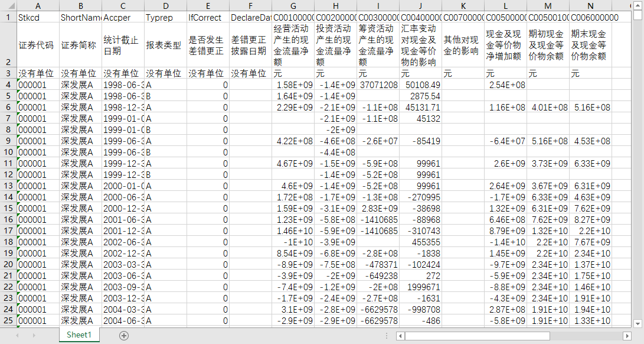Select 000001 cell in row 10
This screenshot has width=644, height=344.
point(38,152)
